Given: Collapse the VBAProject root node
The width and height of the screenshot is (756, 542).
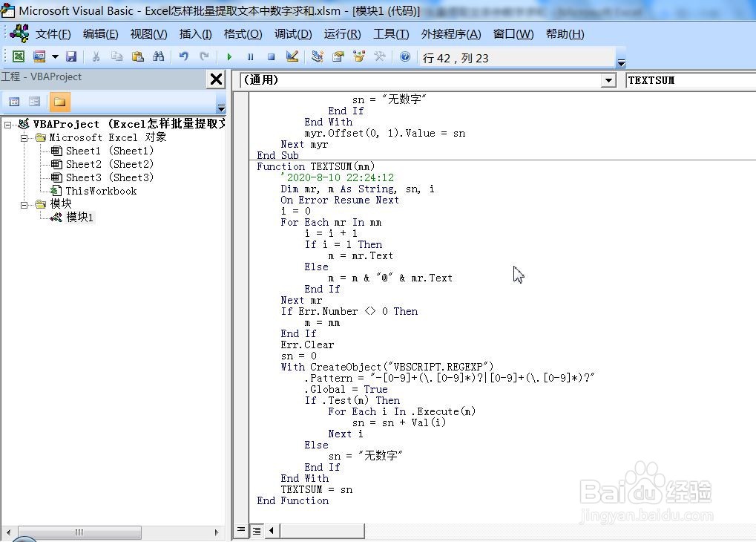Looking at the screenshot, I should coord(7,125).
